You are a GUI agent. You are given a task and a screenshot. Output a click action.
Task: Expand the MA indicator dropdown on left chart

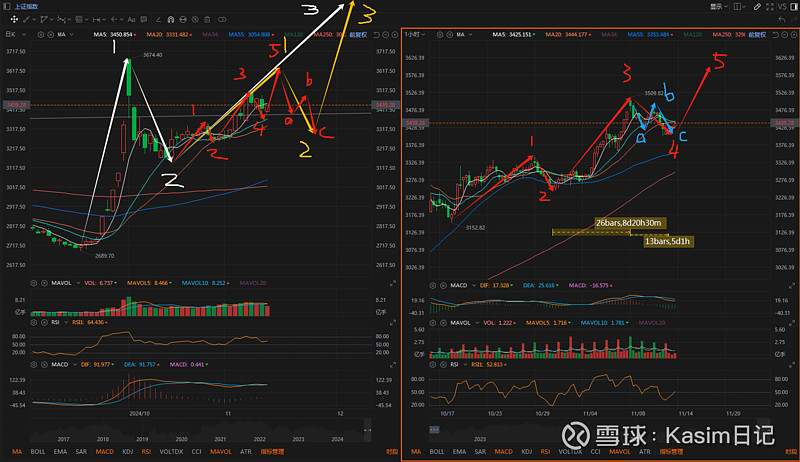[71, 35]
